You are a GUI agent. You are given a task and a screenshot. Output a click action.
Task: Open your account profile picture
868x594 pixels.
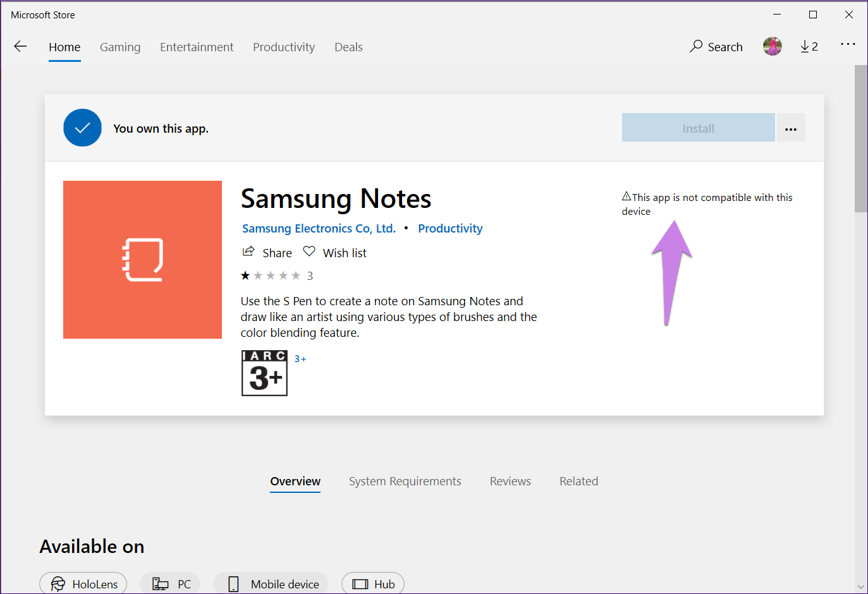pyautogui.click(x=772, y=45)
